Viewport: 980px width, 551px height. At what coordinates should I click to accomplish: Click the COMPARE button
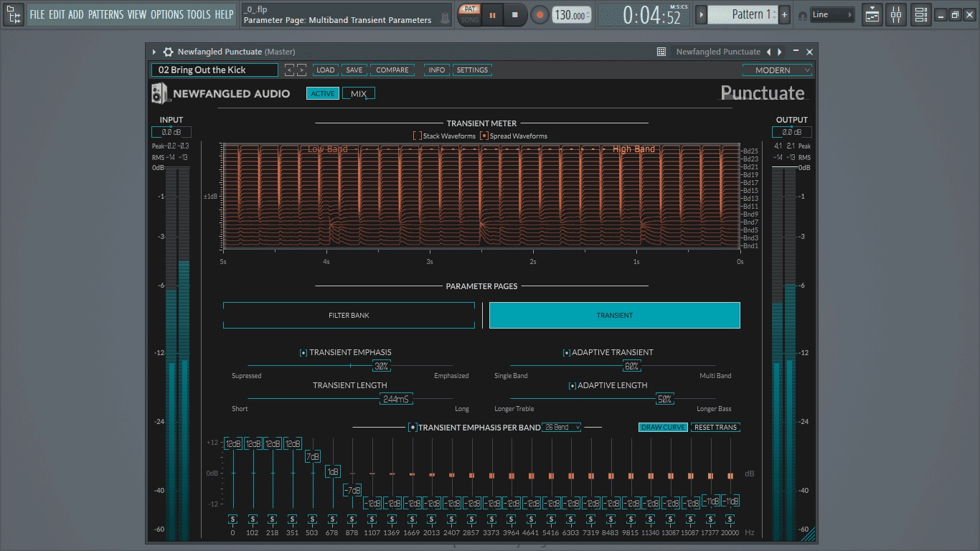392,70
